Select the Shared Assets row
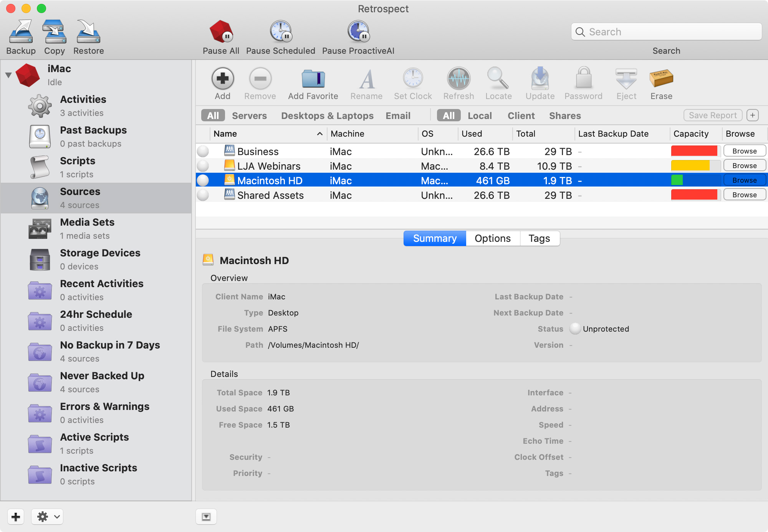The width and height of the screenshot is (768, 532). 482,195
